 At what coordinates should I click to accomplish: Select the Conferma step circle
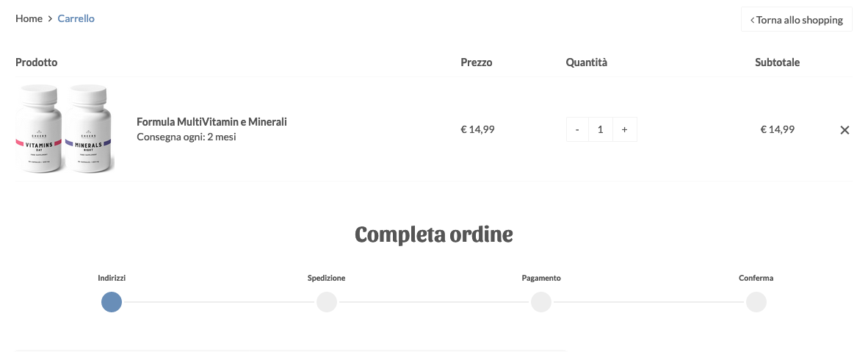click(756, 302)
